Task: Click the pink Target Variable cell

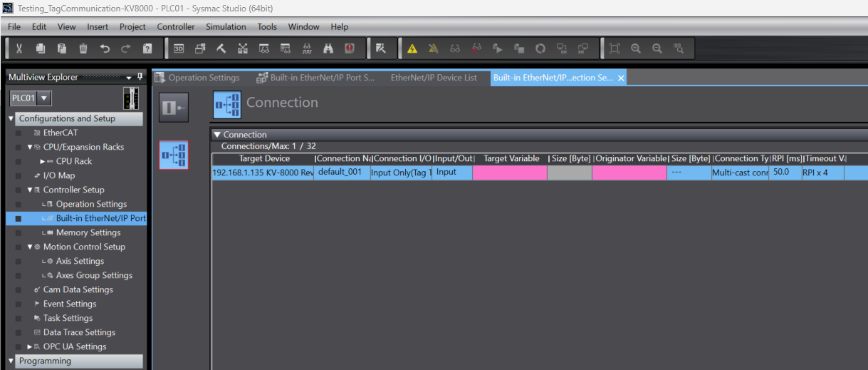Action: click(510, 173)
